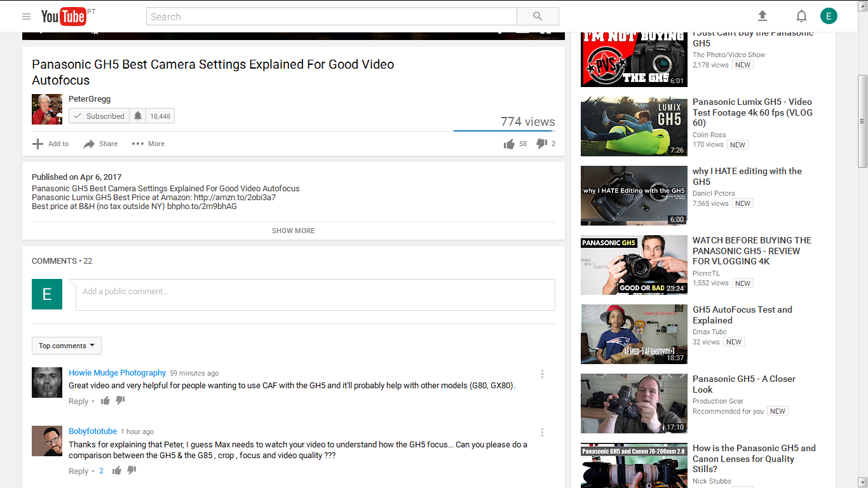The height and width of the screenshot is (488, 868).
Task: Click Howie Mudge's avatar image
Action: point(47,383)
